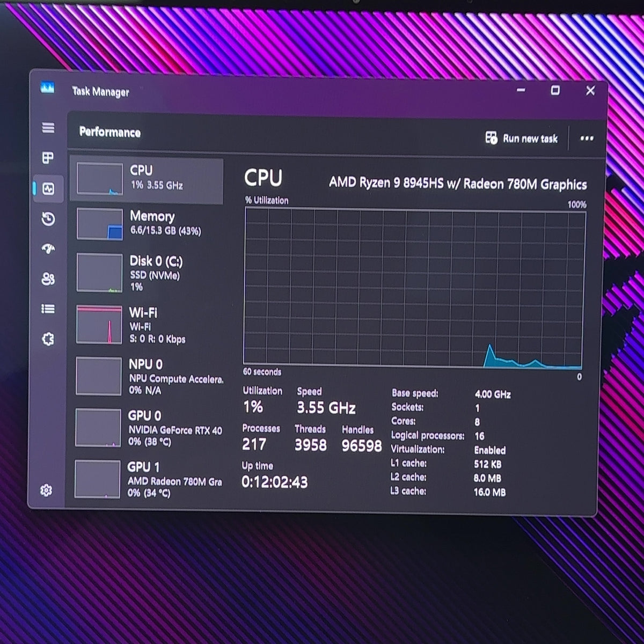Open Task Manager settings gear

(46, 490)
